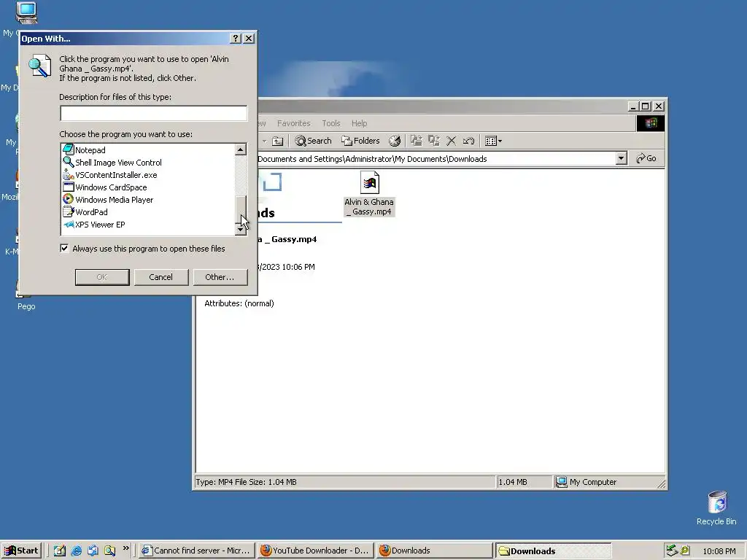Pick XPS Viewer EP from list
The width and height of the screenshot is (747, 560).
point(94,225)
